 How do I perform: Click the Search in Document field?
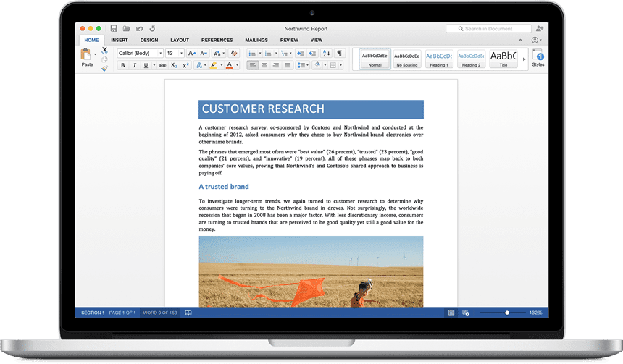[x=496, y=29]
